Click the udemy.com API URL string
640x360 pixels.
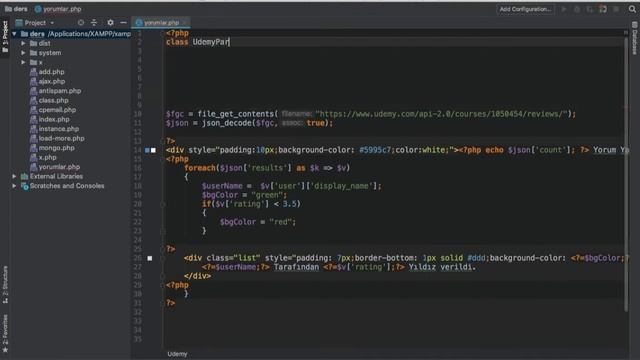443,114
